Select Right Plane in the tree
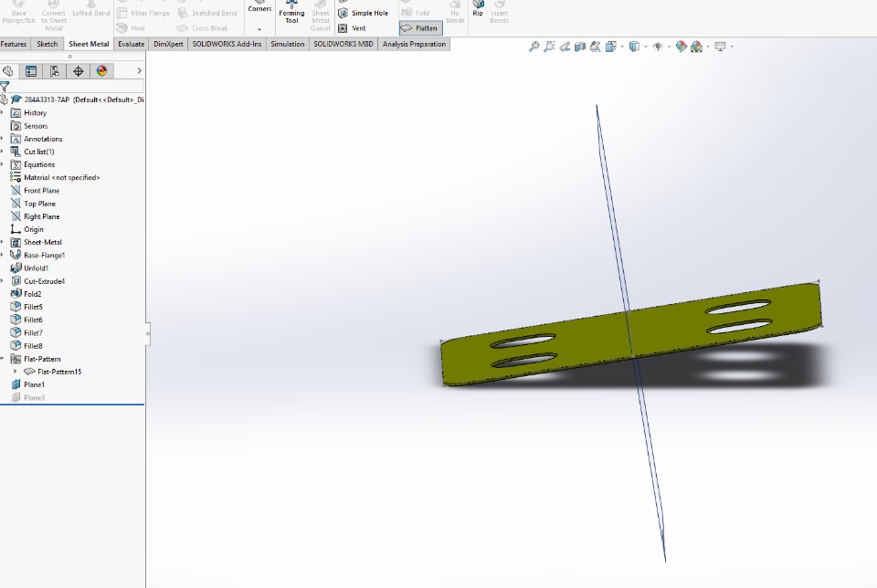Screen dimensions: 877x588 35,216
